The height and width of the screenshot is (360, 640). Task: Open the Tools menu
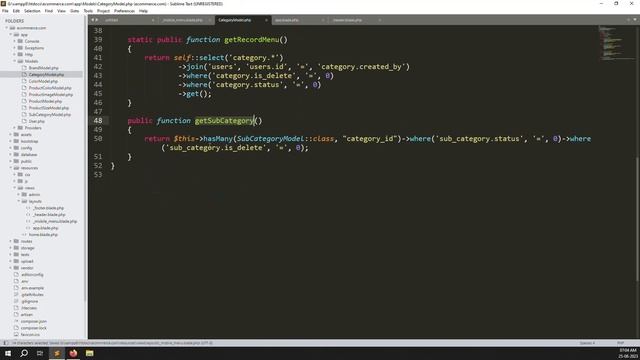tap(88, 11)
